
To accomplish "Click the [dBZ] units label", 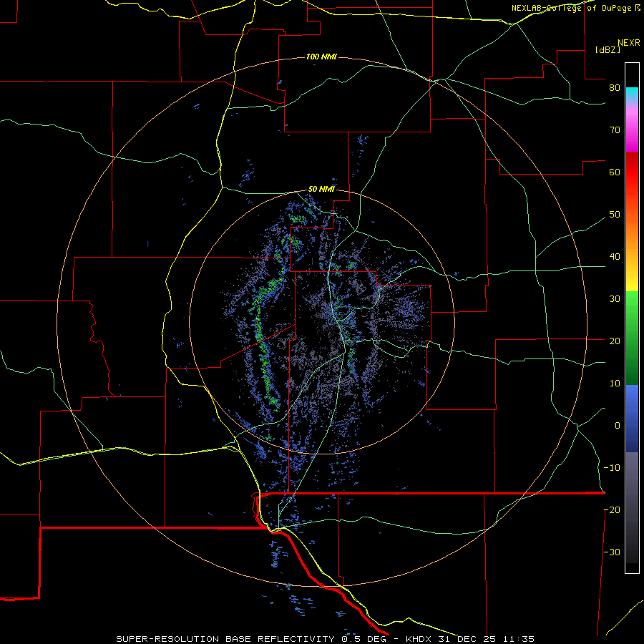I will pyautogui.click(x=608, y=50).
